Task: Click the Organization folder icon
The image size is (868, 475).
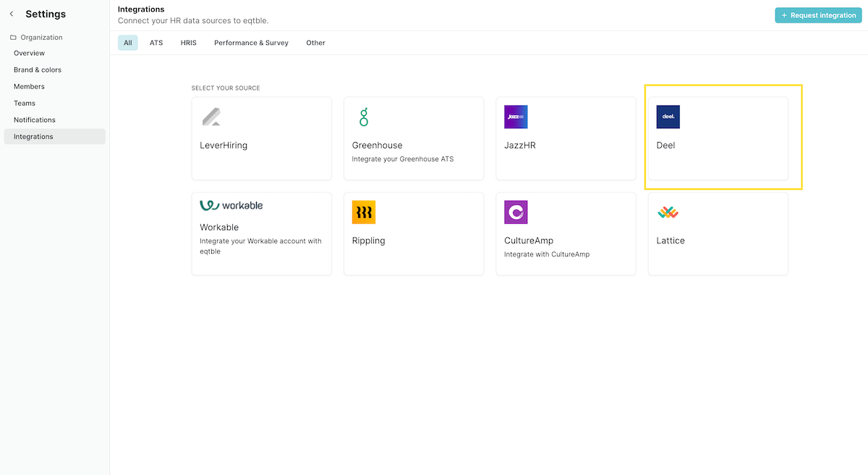Action: click(x=13, y=38)
